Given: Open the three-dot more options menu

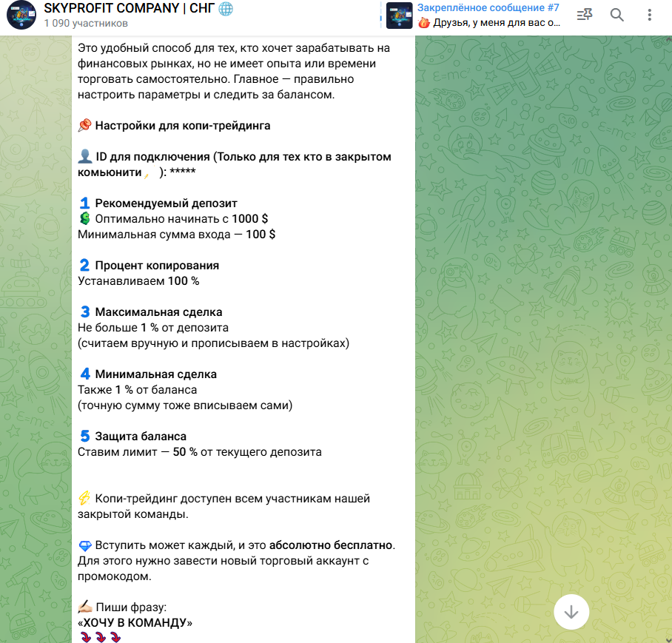Looking at the screenshot, I should coord(649,15).
